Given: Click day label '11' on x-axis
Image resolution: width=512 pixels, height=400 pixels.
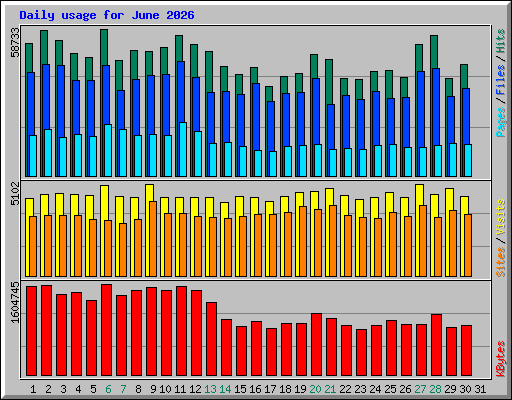Looking at the screenshot, I should (180, 389).
